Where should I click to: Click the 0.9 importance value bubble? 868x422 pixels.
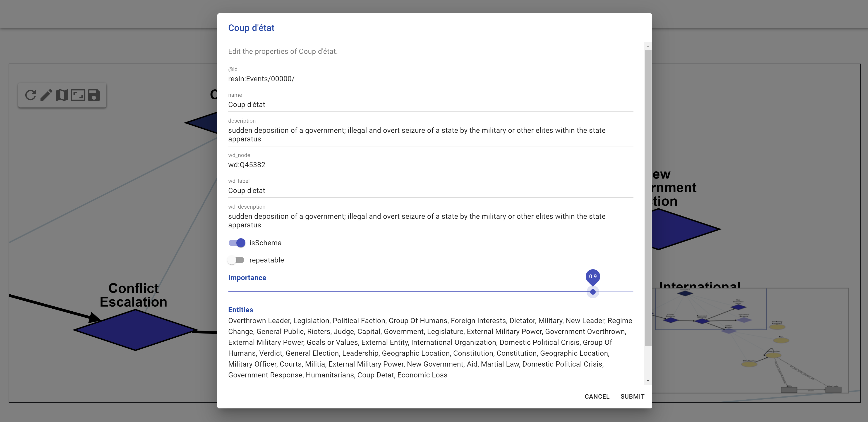(x=592, y=277)
